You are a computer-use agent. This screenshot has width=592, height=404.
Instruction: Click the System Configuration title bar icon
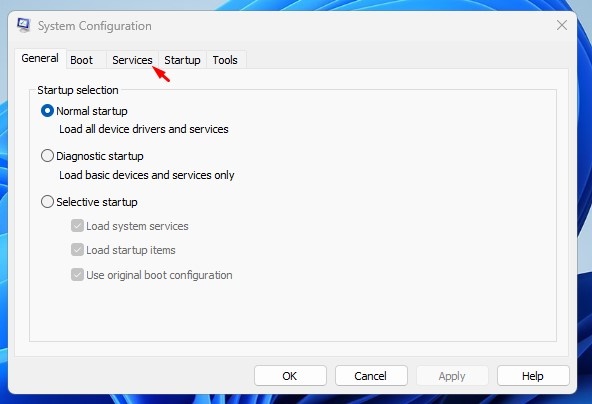pyautogui.click(x=23, y=25)
